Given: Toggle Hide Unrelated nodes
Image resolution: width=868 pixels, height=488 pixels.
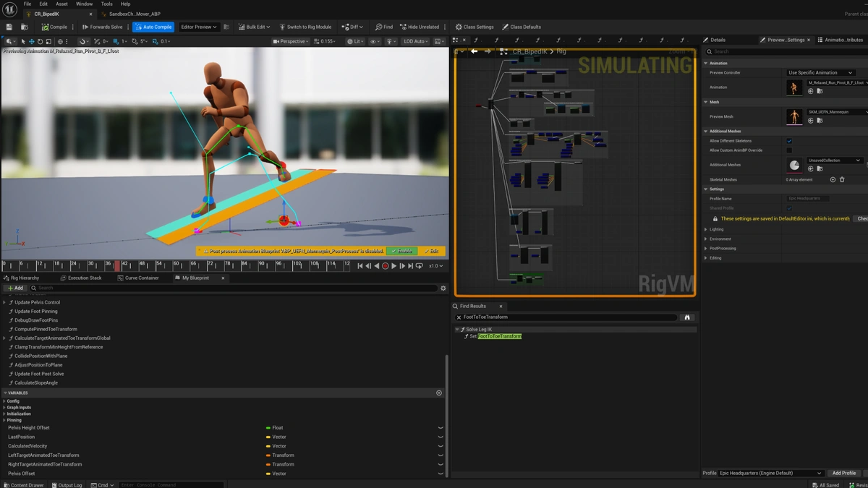Looking at the screenshot, I should click(422, 27).
